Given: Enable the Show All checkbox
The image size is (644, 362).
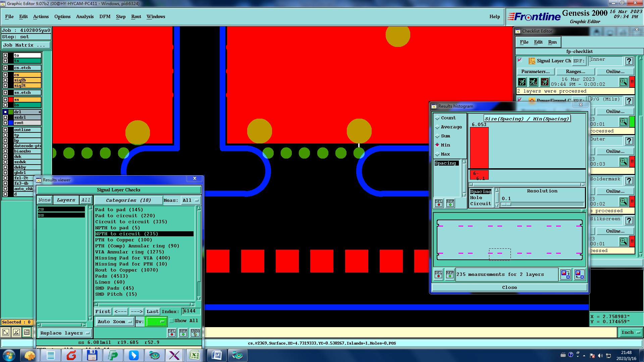Looking at the screenshot, I should (x=171, y=321).
